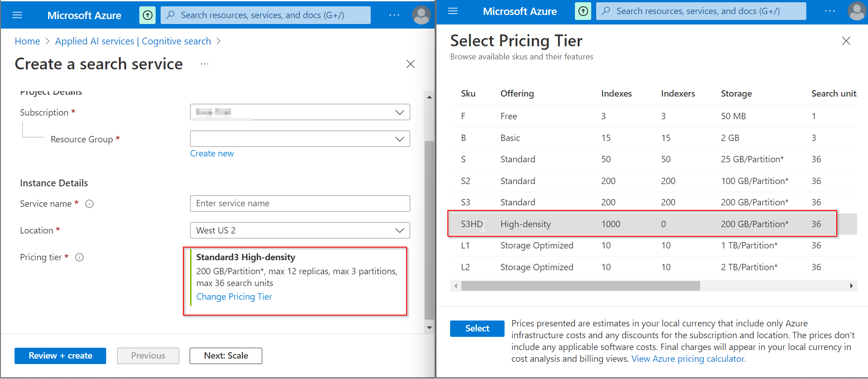Select the Free pricing tier row

point(653,117)
